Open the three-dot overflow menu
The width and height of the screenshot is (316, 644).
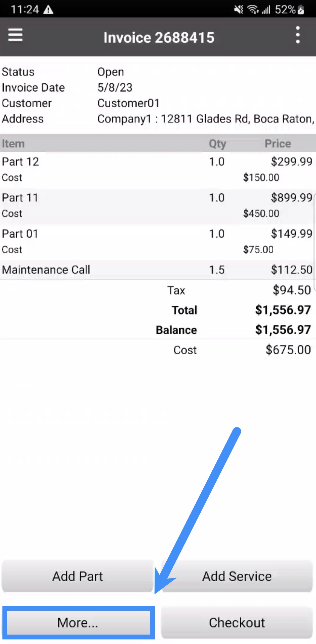click(x=298, y=35)
